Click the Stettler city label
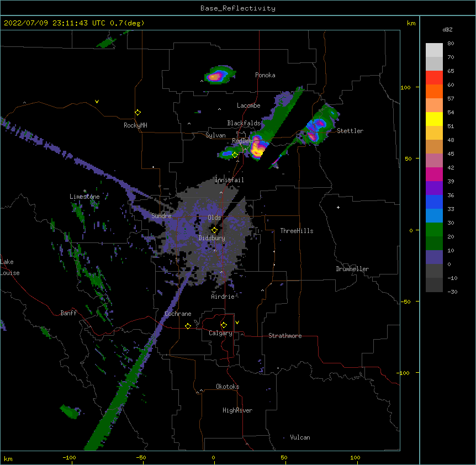 tap(350, 131)
